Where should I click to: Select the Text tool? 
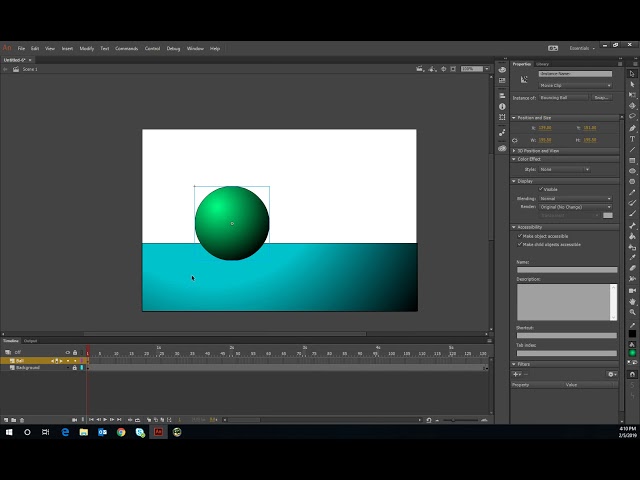[632, 139]
